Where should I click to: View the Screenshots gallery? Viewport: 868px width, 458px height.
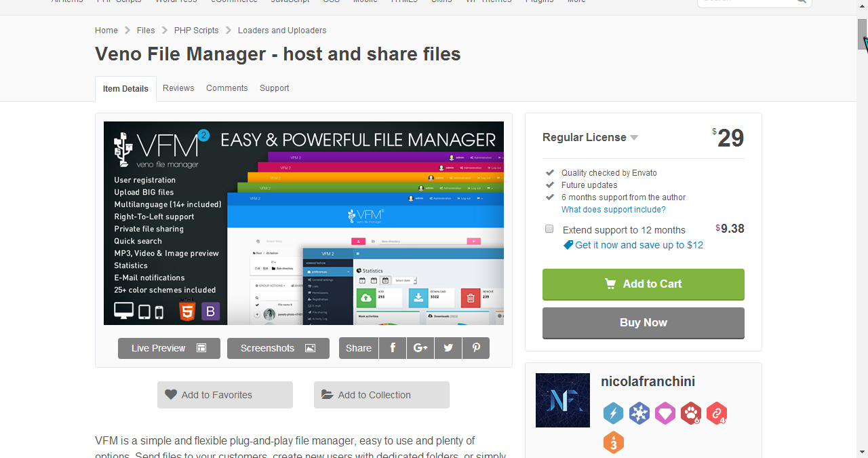tap(278, 348)
